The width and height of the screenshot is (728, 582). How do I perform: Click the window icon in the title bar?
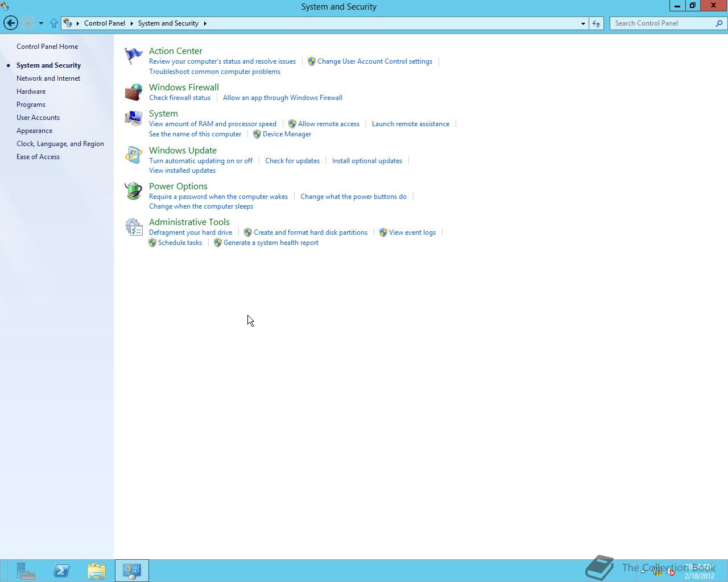pyautogui.click(x=5, y=6)
